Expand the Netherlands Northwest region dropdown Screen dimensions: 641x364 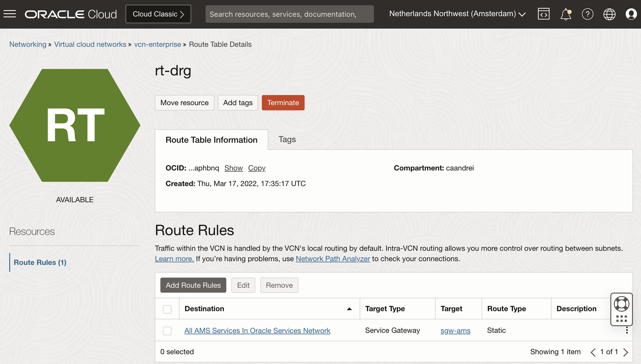[x=457, y=14]
